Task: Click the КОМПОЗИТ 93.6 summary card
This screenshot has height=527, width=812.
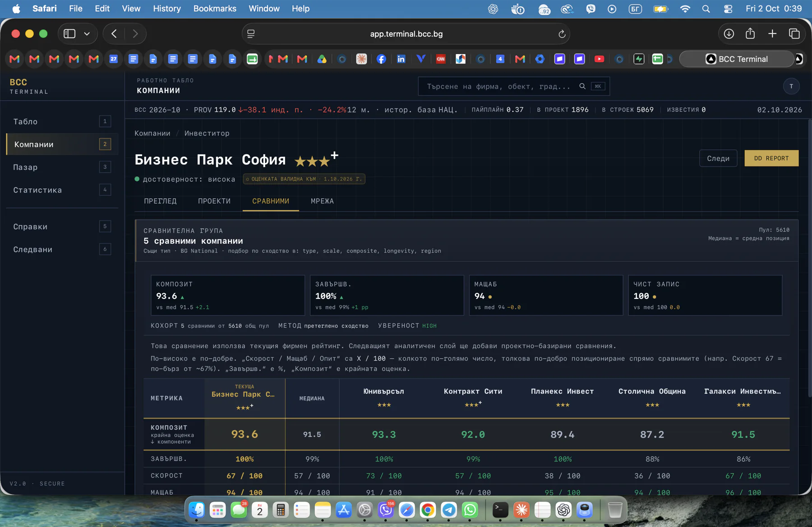Action: (x=227, y=295)
